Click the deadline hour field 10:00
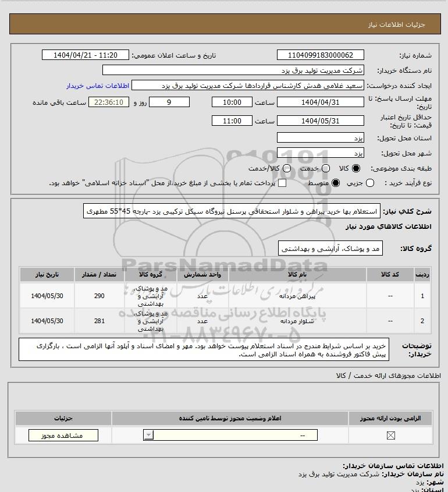Viewport: 448px width, 492px height. click(232, 102)
